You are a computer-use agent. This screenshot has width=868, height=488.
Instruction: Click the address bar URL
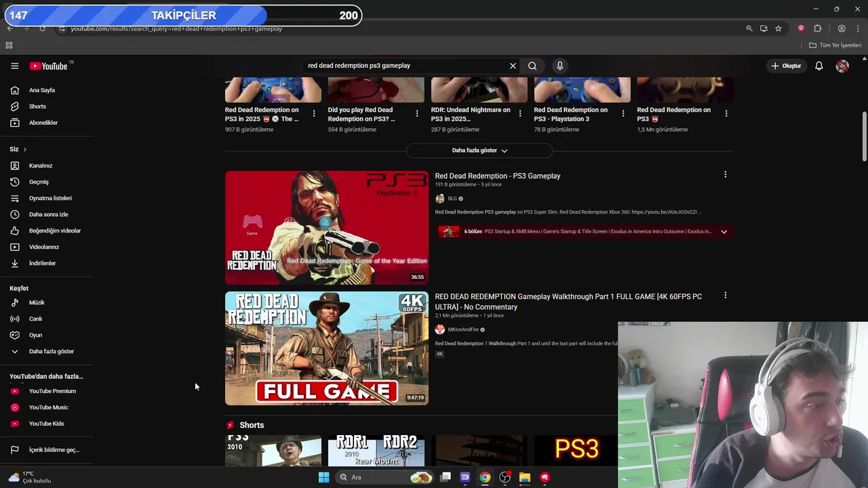coord(176,28)
